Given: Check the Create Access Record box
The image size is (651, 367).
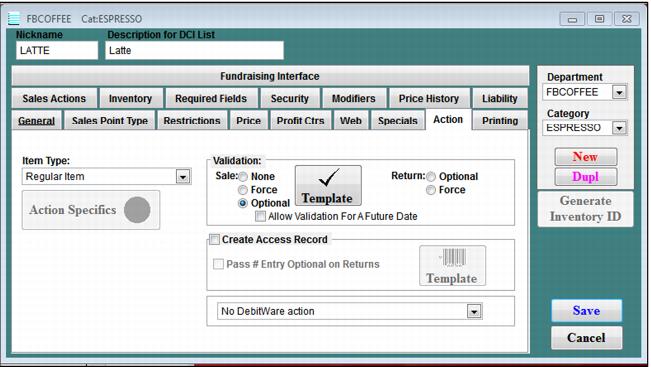Looking at the screenshot, I should 214,240.
